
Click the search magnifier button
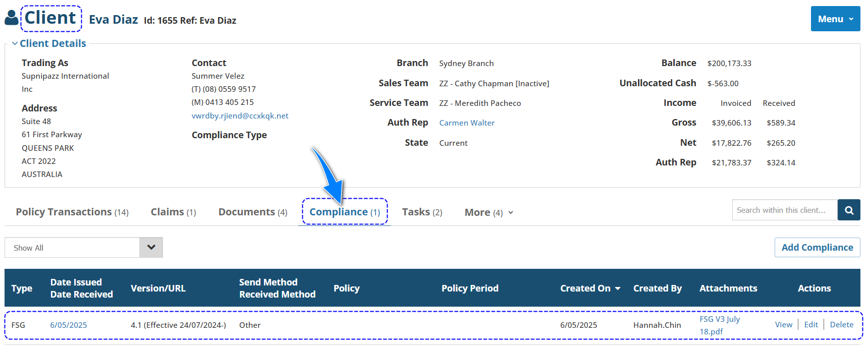click(x=849, y=210)
